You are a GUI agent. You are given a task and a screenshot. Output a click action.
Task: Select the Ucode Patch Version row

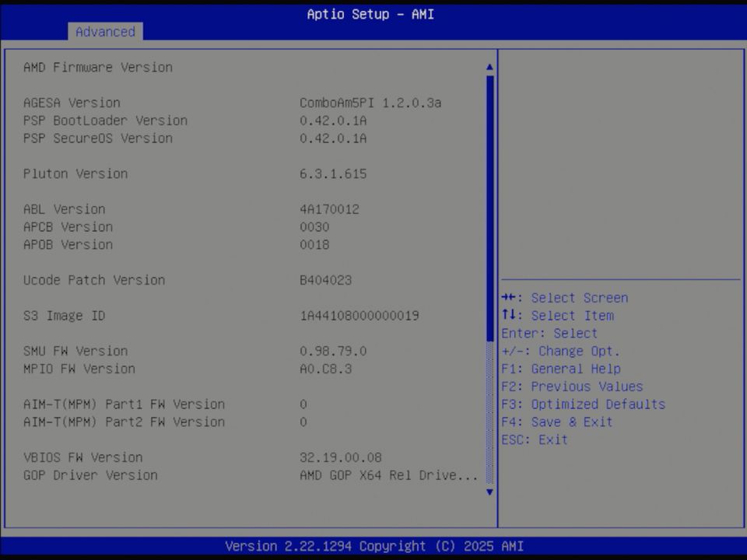pos(94,280)
